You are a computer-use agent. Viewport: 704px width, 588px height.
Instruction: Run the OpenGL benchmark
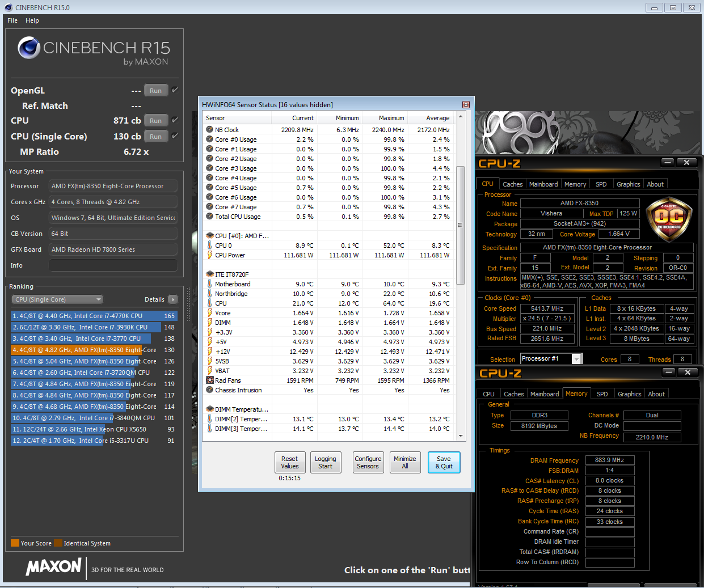pyautogui.click(x=156, y=91)
